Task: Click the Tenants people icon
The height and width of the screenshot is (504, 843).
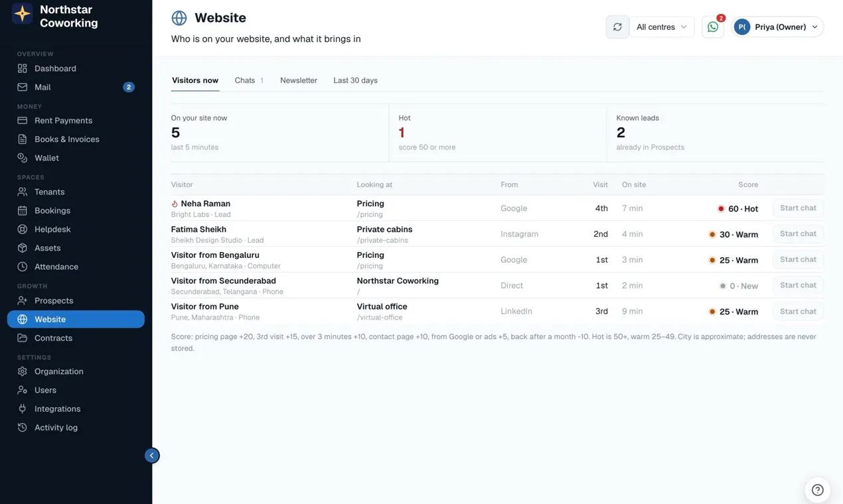Action: [23, 192]
